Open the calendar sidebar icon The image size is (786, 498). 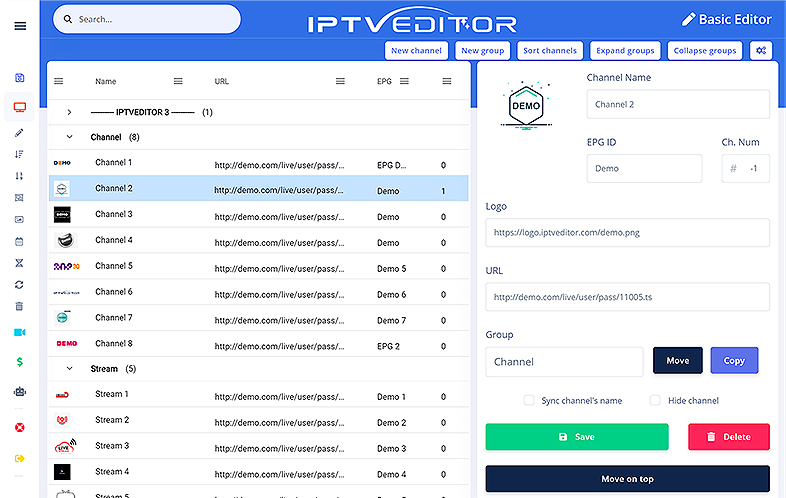tap(19, 241)
